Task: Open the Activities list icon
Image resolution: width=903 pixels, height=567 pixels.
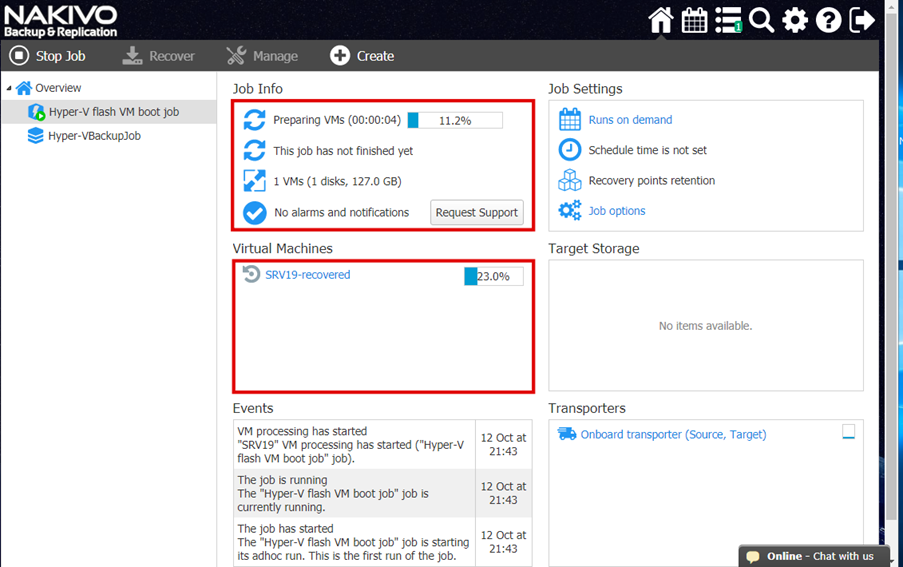Action: click(728, 20)
